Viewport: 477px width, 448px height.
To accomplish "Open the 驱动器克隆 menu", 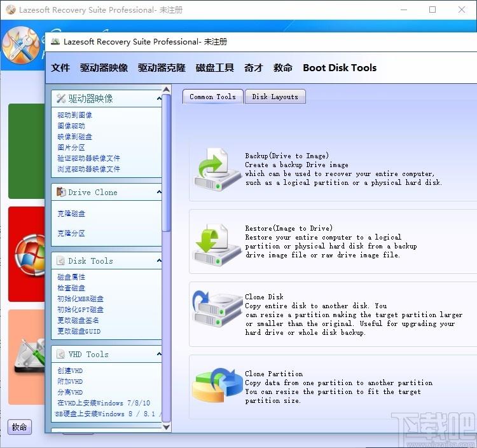I will pyautogui.click(x=162, y=67).
